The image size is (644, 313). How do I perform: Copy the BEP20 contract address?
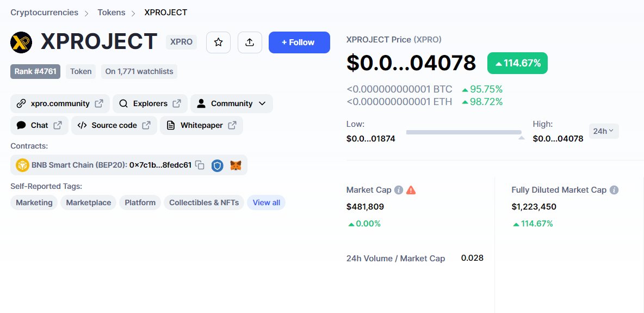pyautogui.click(x=200, y=165)
